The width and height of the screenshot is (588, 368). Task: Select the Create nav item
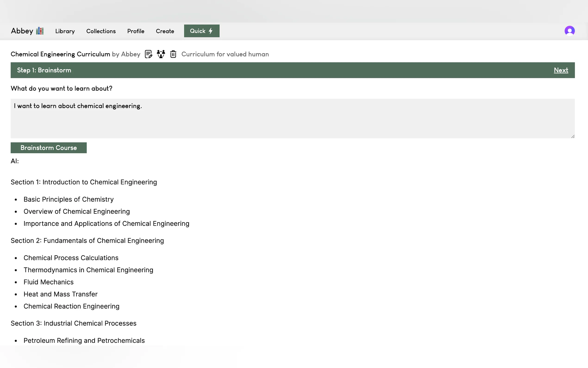[165, 31]
